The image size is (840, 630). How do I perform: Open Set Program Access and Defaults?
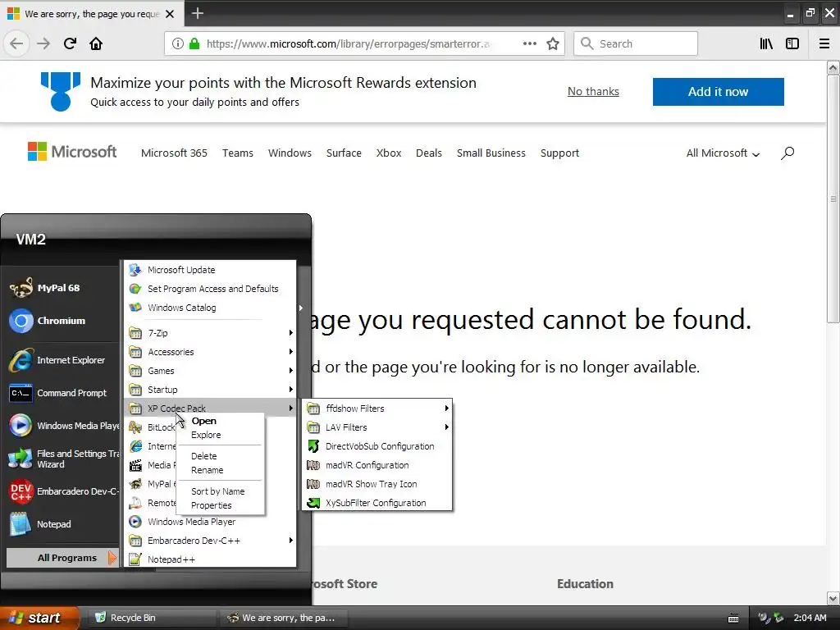pos(210,289)
